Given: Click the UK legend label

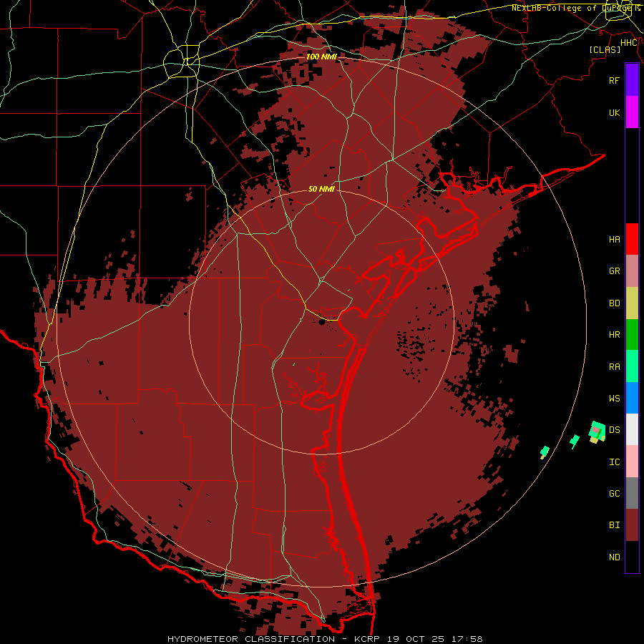Looking at the screenshot, I should point(614,112).
